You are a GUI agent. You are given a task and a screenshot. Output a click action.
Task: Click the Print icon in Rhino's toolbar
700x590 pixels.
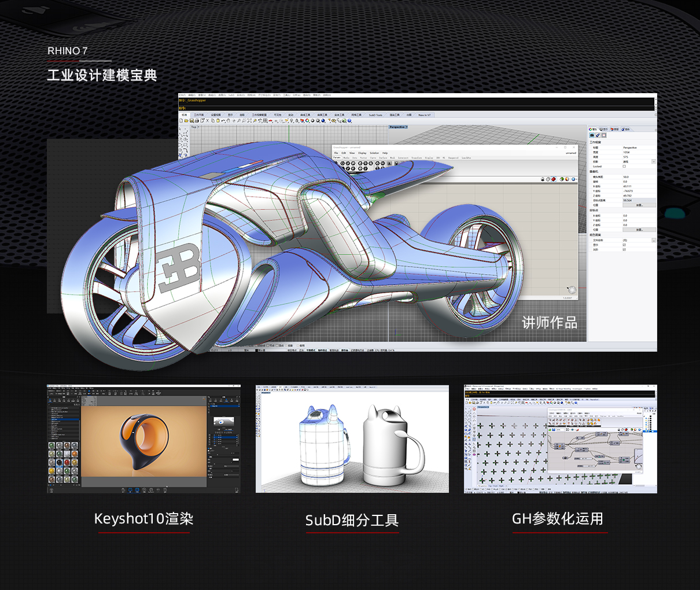point(197,121)
